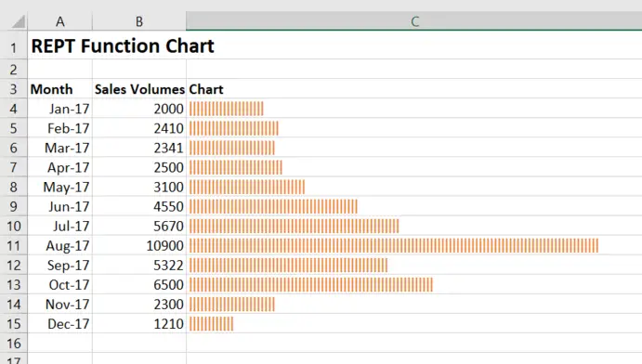Image resolution: width=642 pixels, height=364 pixels.
Task: Click the sales value 4550
Action: (x=139, y=206)
